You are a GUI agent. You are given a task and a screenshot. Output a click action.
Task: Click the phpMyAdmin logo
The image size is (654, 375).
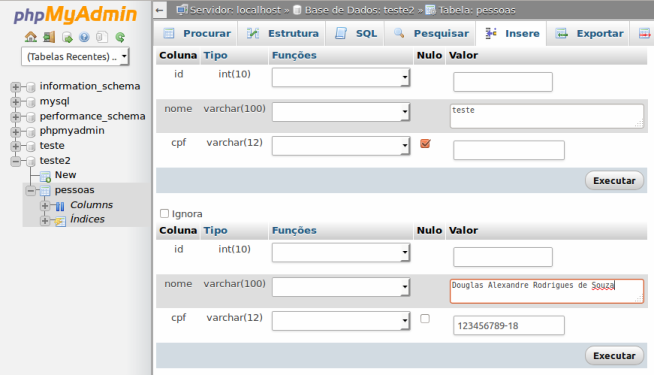(x=75, y=15)
